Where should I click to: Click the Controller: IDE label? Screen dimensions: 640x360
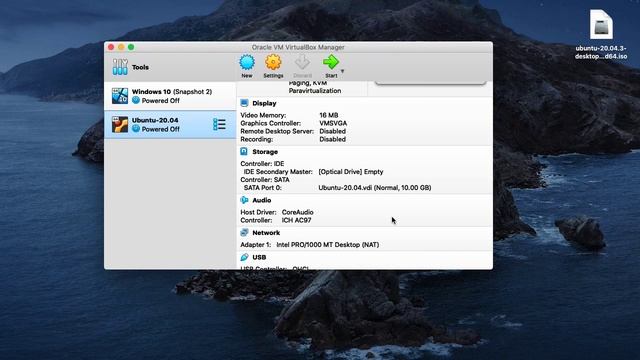pyautogui.click(x=262, y=164)
